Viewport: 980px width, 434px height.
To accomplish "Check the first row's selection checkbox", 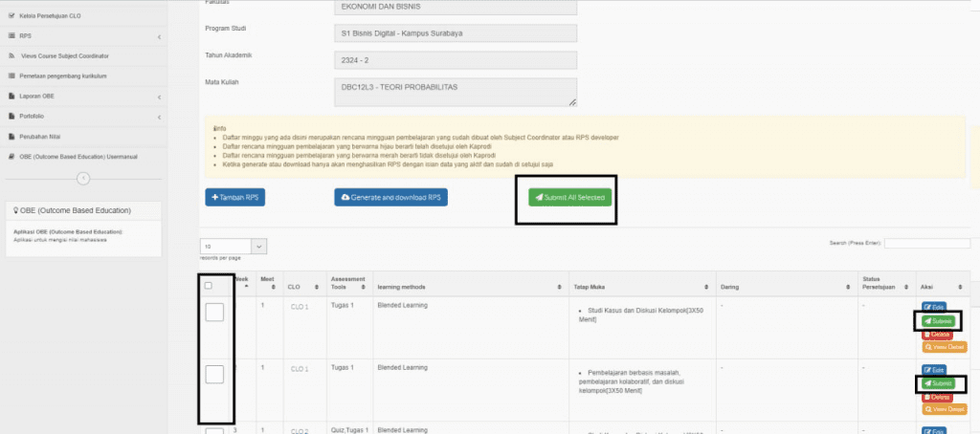I will click(214, 312).
